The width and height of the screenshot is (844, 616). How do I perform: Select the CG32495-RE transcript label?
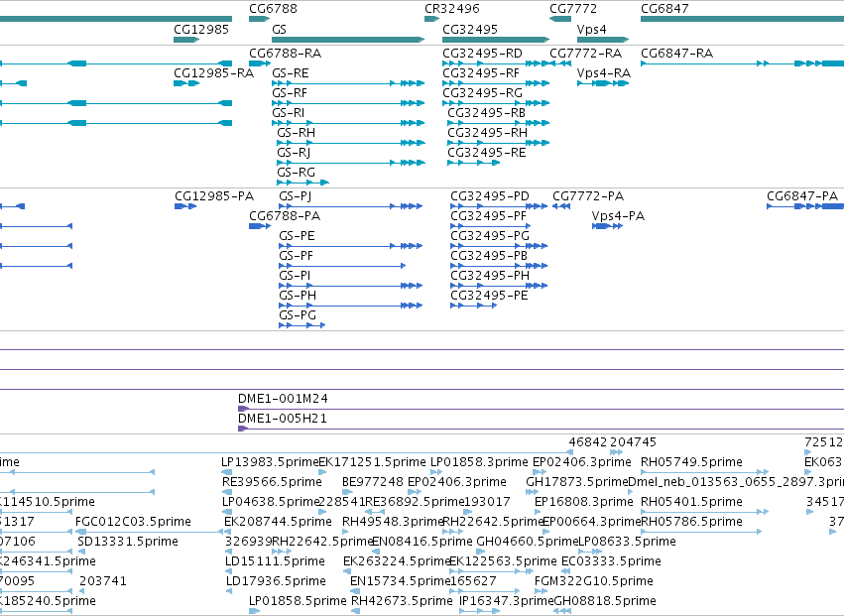coord(487,153)
